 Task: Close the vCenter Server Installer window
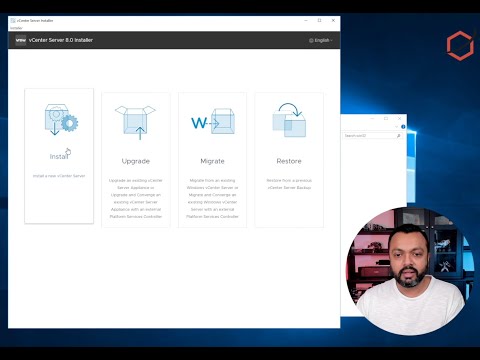333,20
